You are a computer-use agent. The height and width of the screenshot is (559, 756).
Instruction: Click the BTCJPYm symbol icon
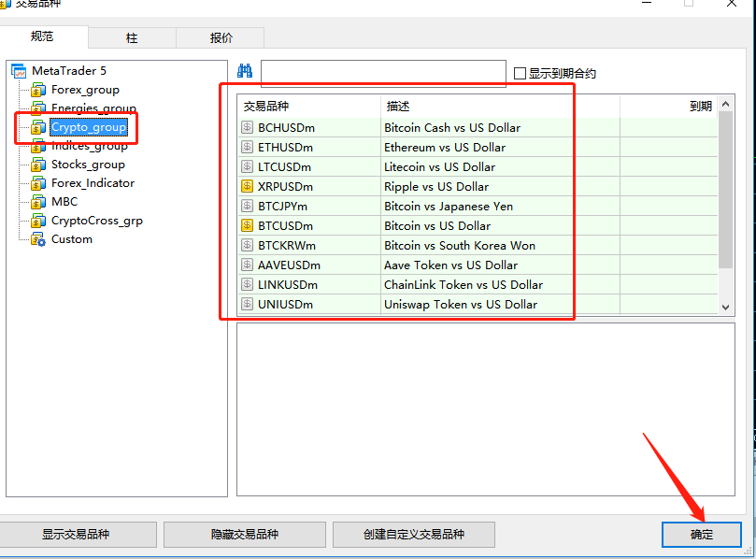coord(248,206)
